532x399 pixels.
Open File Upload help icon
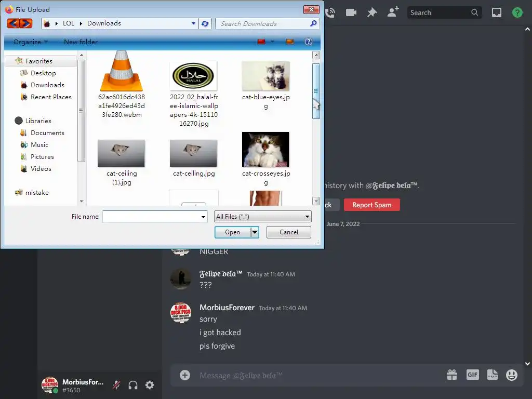coord(308,42)
